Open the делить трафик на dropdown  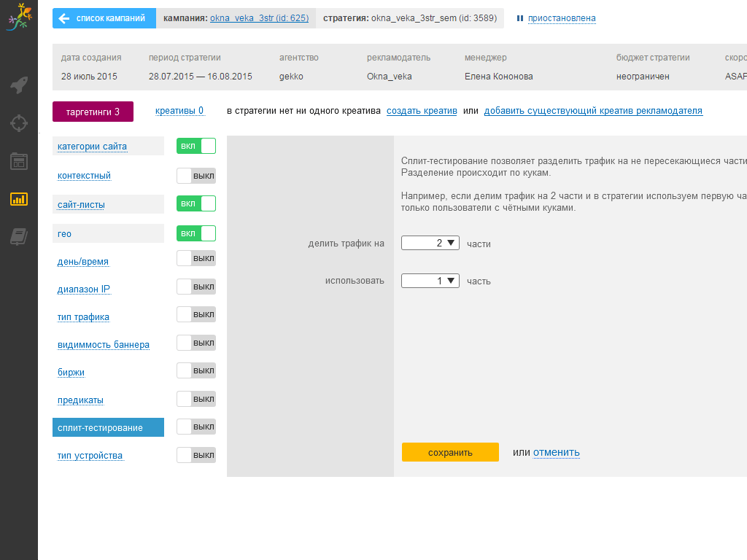tap(430, 243)
